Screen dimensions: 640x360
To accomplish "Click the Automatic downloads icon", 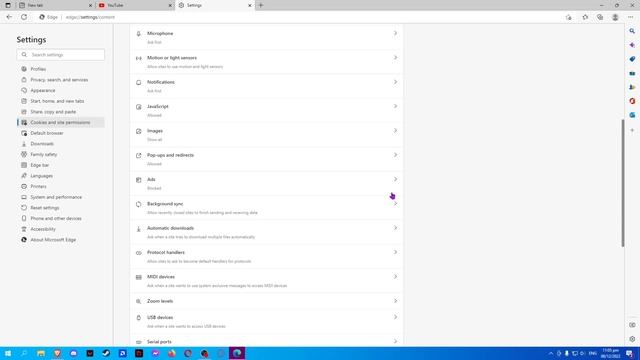I will coord(138,229).
